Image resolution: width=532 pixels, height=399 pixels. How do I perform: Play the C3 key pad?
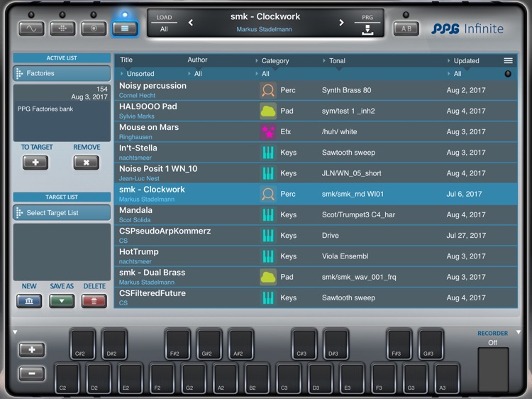pyautogui.click(x=289, y=378)
